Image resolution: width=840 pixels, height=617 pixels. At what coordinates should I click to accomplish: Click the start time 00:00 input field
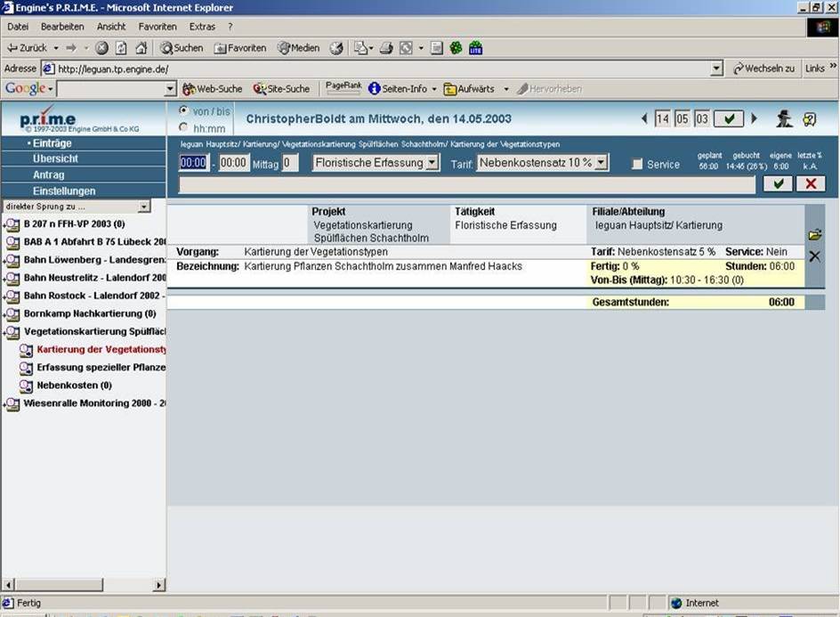pos(193,163)
